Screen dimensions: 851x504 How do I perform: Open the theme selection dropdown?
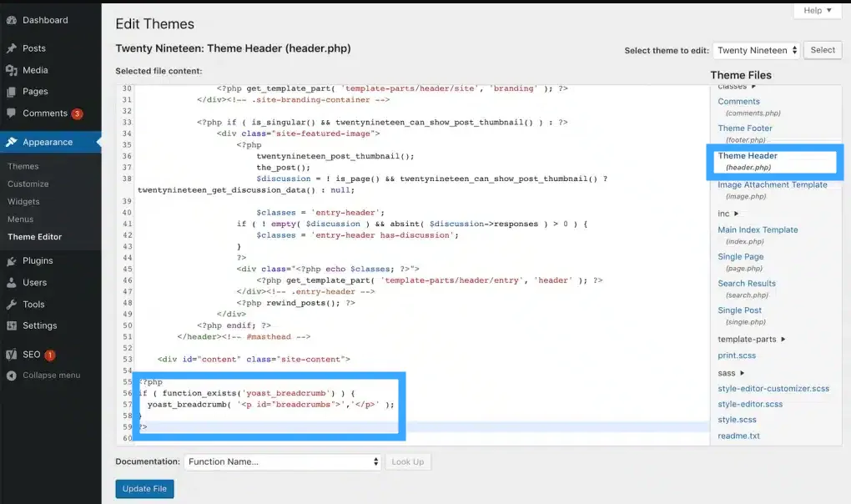(756, 50)
